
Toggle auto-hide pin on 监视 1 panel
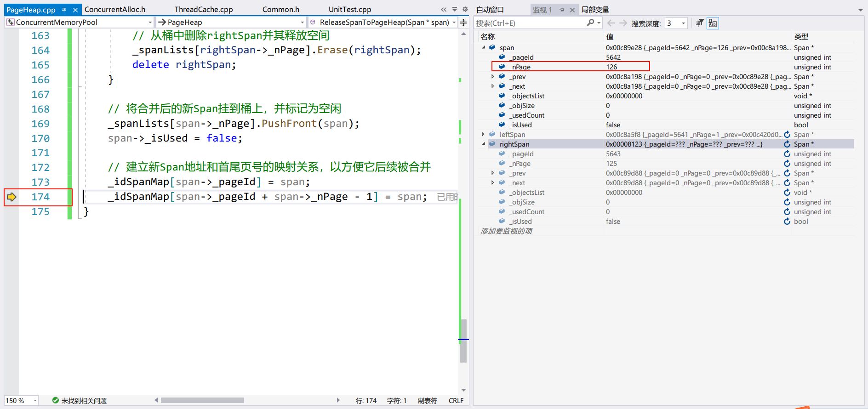point(561,10)
